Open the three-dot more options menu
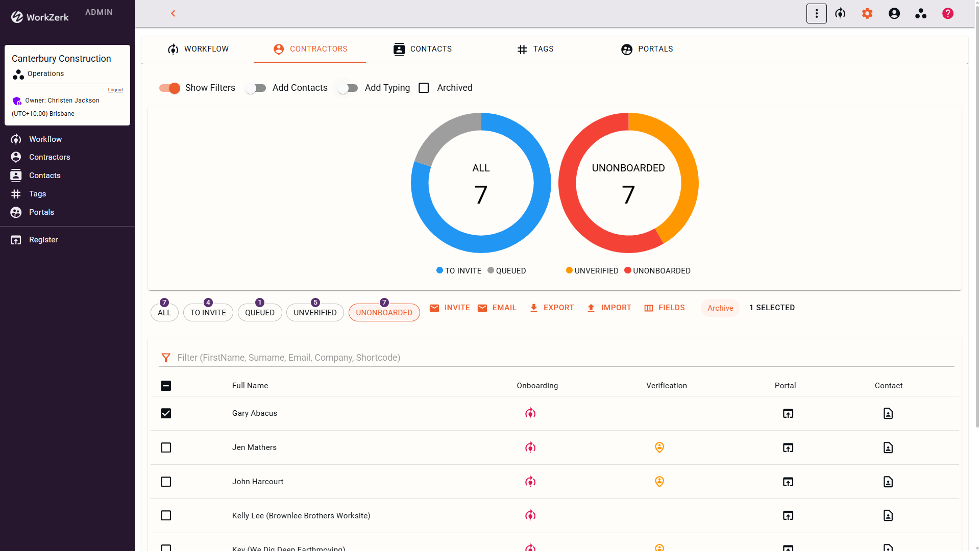This screenshot has width=980, height=551. (x=816, y=14)
